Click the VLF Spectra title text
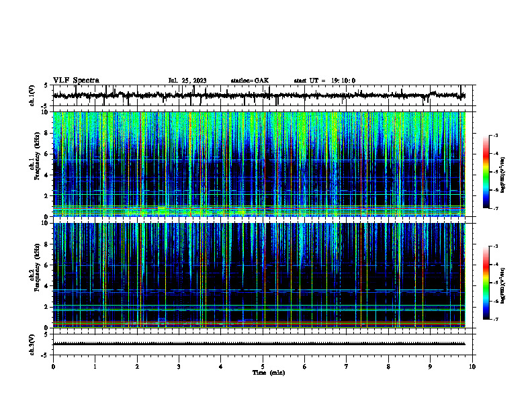Screen dimensions: 532x411 76,81
